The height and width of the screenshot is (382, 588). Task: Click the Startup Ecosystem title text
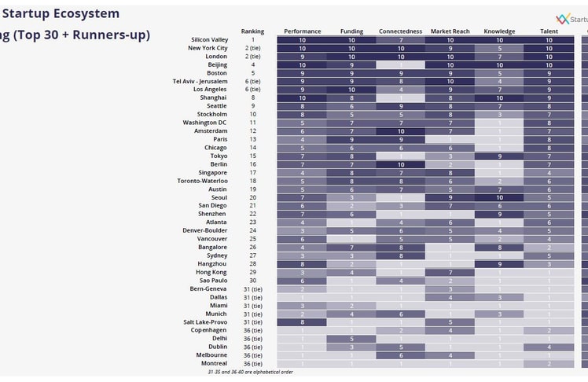[x=61, y=13]
